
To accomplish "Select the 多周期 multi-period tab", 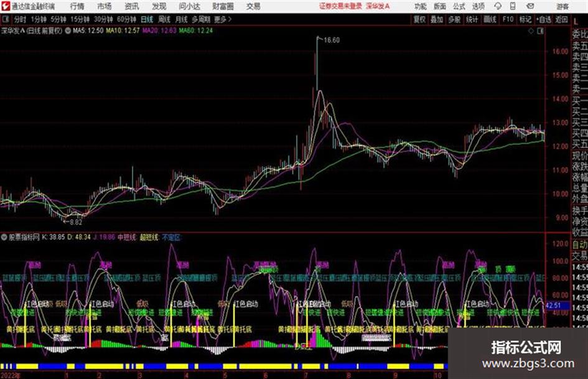I will (201, 19).
